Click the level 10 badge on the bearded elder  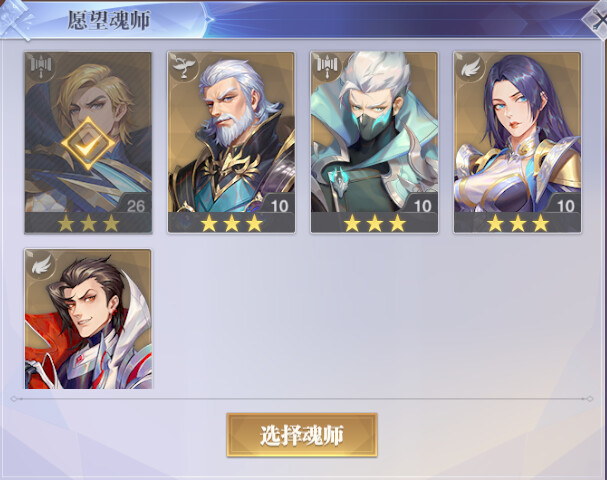click(x=279, y=206)
